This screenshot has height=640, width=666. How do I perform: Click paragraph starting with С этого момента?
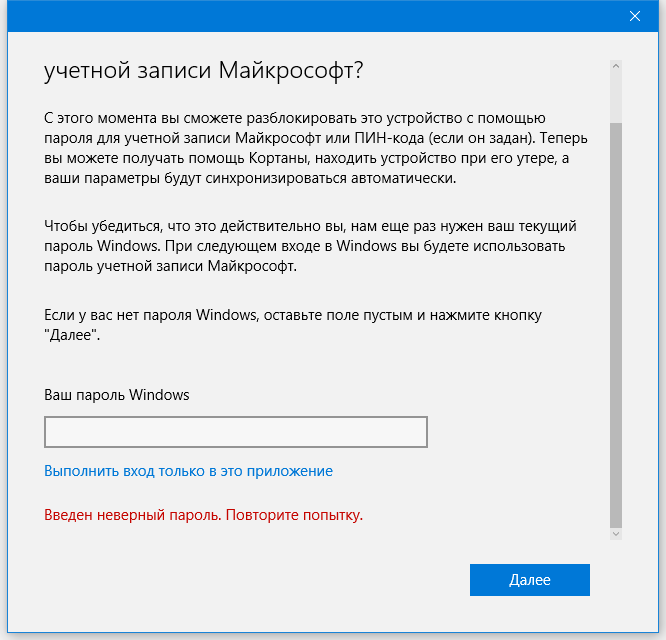point(316,148)
